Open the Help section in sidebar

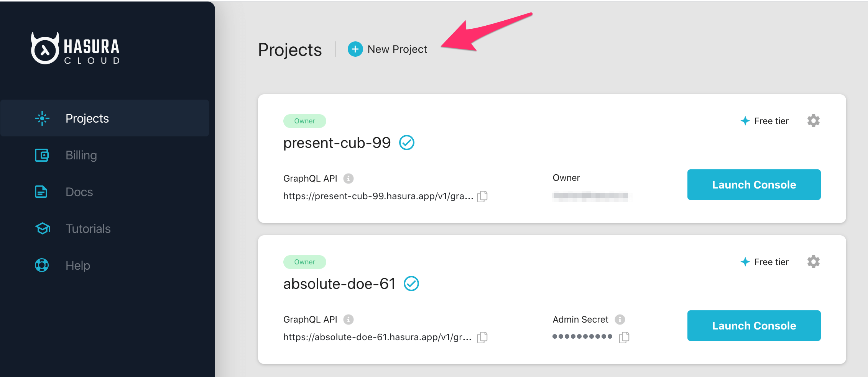coord(78,265)
